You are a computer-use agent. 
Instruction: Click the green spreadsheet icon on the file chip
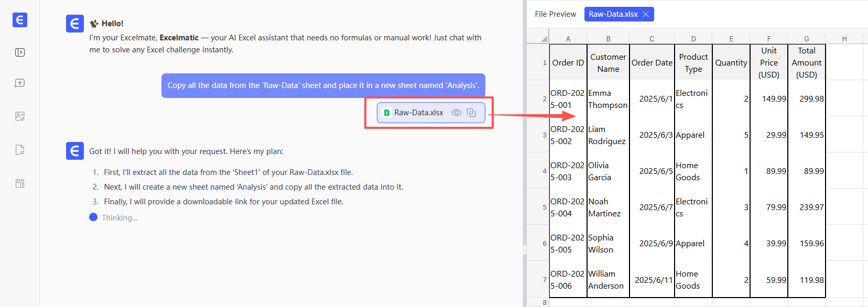coord(387,113)
